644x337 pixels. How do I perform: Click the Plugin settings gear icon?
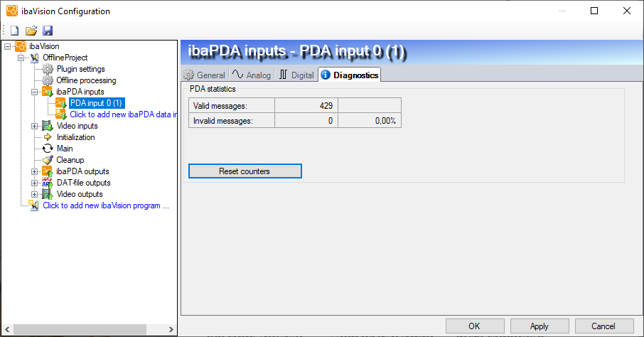(x=48, y=69)
